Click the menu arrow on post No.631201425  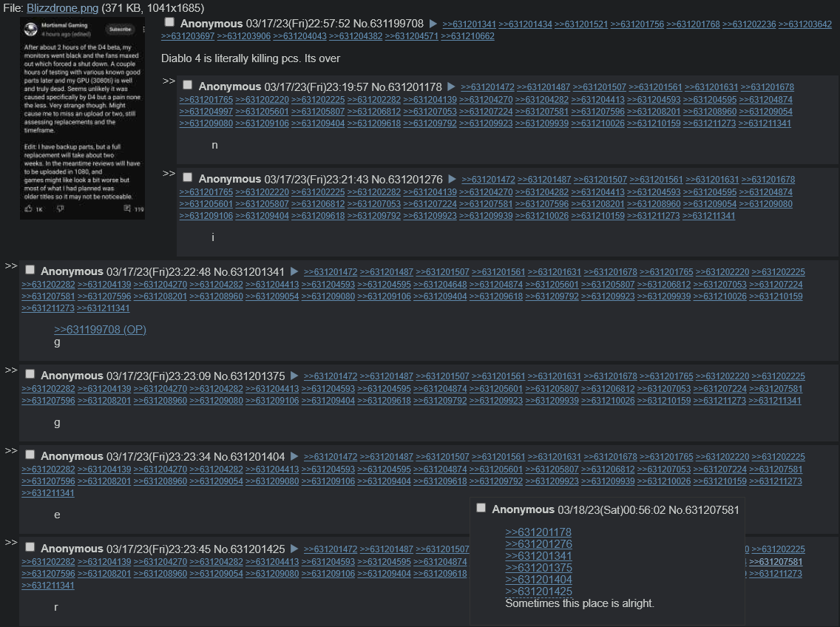click(294, 549)
